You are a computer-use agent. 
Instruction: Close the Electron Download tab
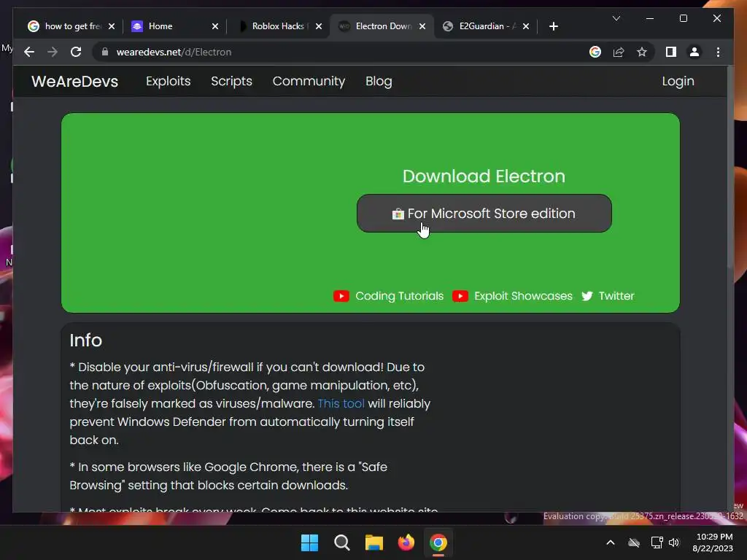pos(422,26)
